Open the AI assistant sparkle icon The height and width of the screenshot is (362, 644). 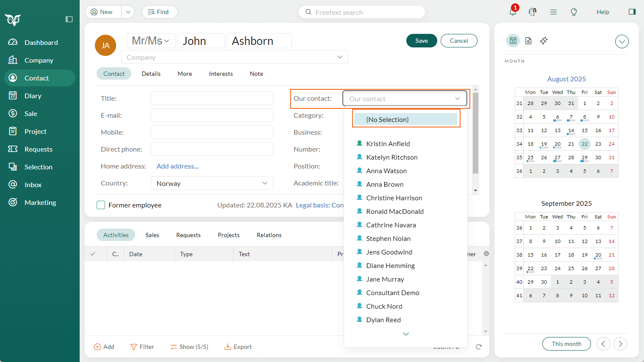544,41
